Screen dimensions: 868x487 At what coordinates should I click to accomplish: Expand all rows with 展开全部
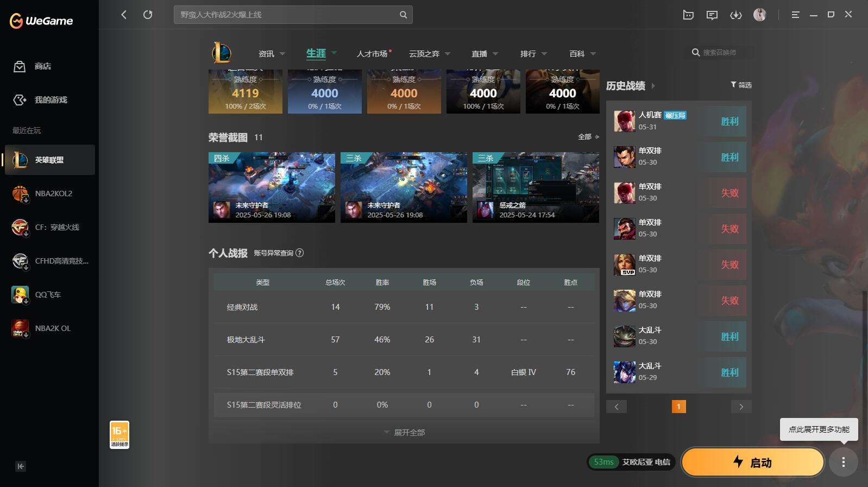point(404,433)
